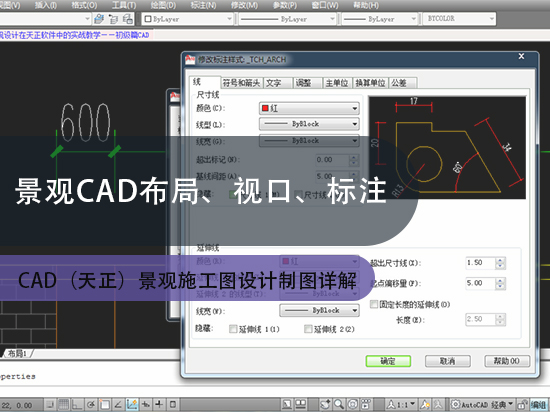Click the Layer Previous toolbar icon
This screenshot has width=550, height=412.
113,19
